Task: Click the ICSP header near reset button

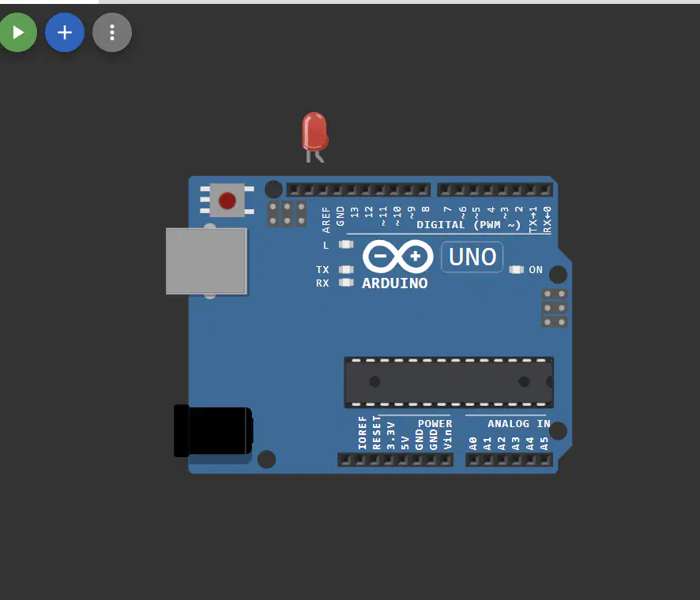Action: 287,214
